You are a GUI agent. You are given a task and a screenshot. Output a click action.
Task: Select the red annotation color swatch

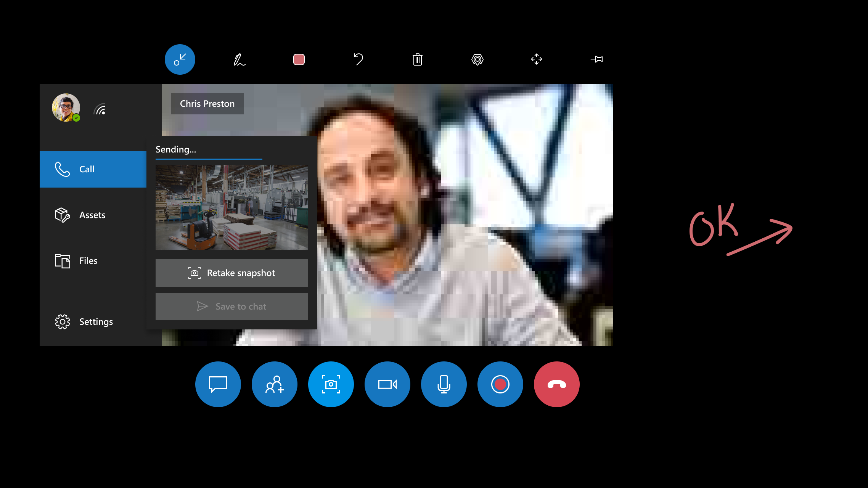(x=299, y=59)
